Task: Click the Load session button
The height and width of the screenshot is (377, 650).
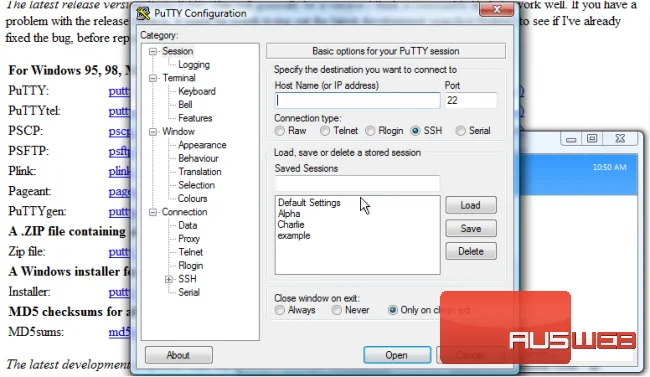Action: pos(471,205)
